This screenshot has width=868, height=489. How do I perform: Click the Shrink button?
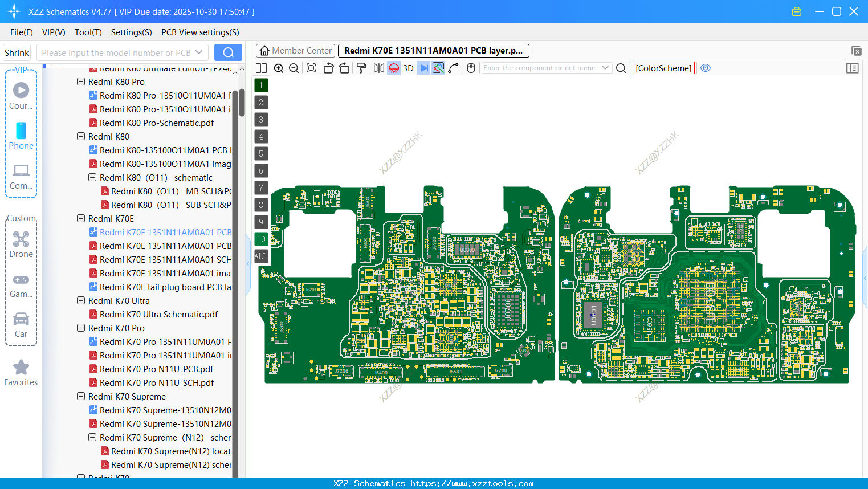coord(17,53)
